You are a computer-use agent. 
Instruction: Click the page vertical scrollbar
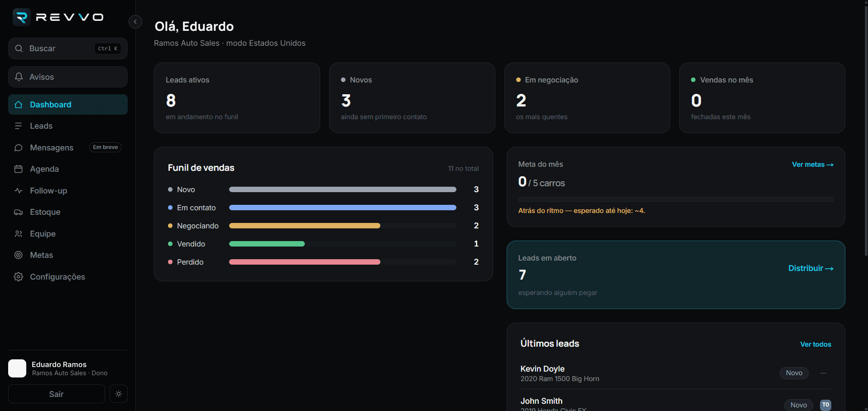pos(866,131)
